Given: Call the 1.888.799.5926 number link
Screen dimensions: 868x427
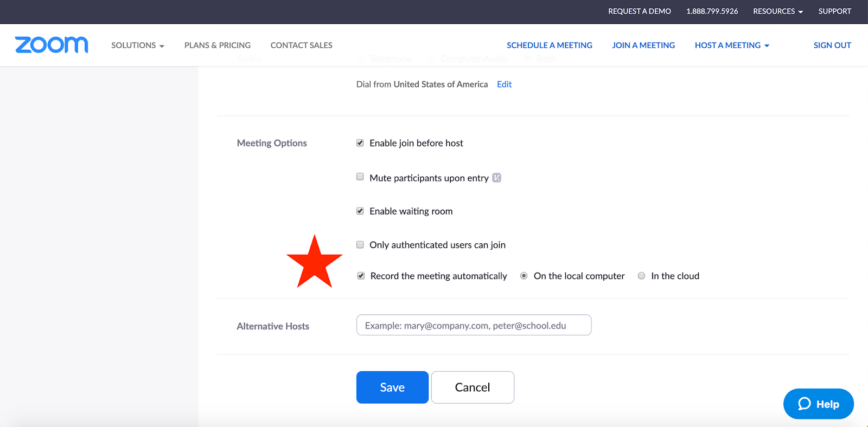Looking at the screenshot, I should 712,11.
